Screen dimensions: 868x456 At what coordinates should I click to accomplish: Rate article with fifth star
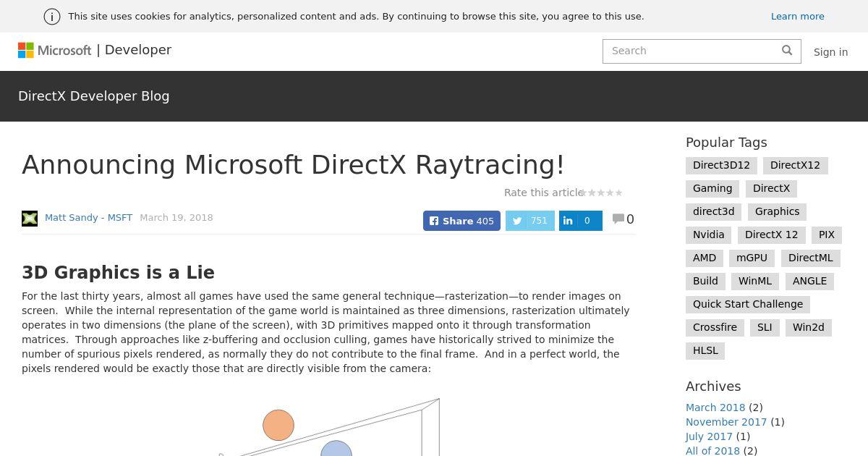pyautogui.click(x=618, y=193)
